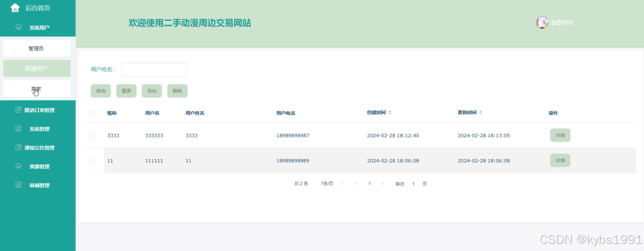The width and height of the screenshot is (644, 251).
Task: Select the 普通用户 submenu item
Action: click(37, 69)
